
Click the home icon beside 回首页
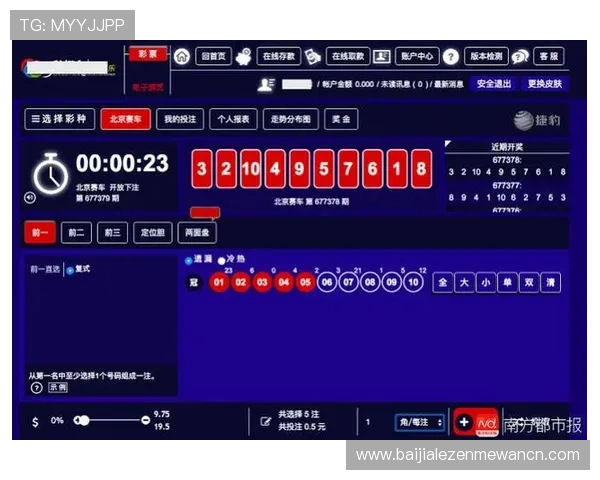pos(182,56)
